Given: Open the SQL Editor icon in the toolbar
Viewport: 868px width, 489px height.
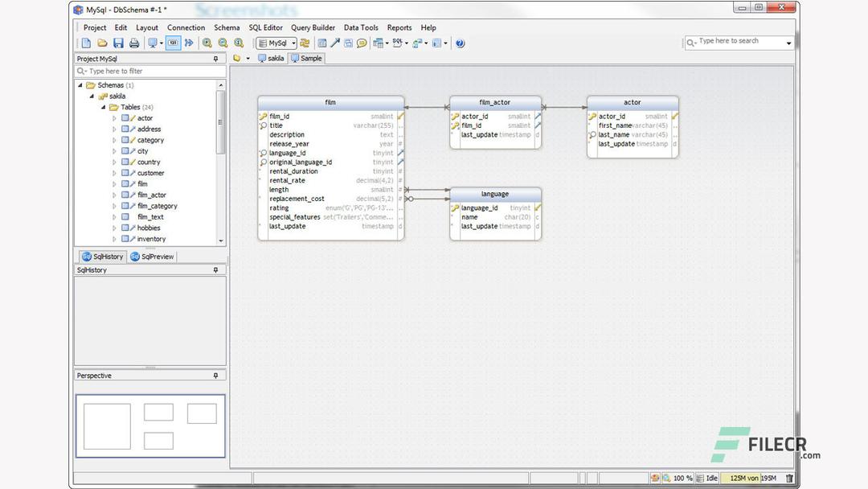Looking at the screenshot, I should tap(396, 43).
